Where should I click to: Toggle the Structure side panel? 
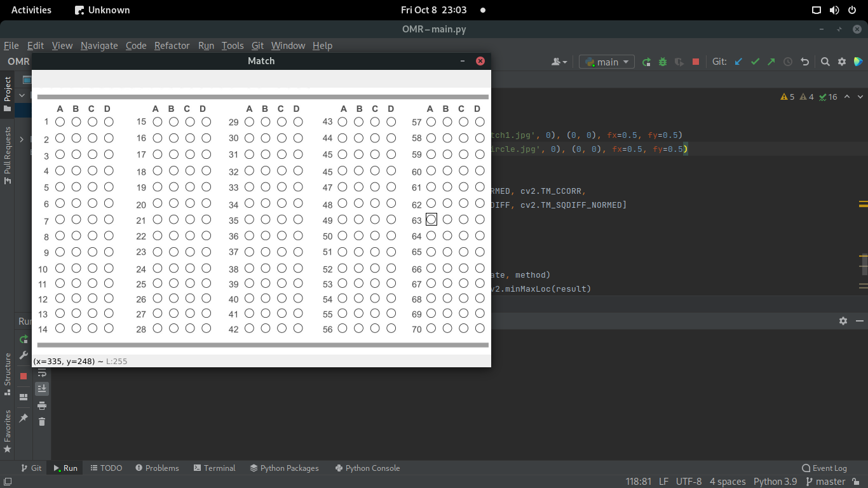pos(8,374)
